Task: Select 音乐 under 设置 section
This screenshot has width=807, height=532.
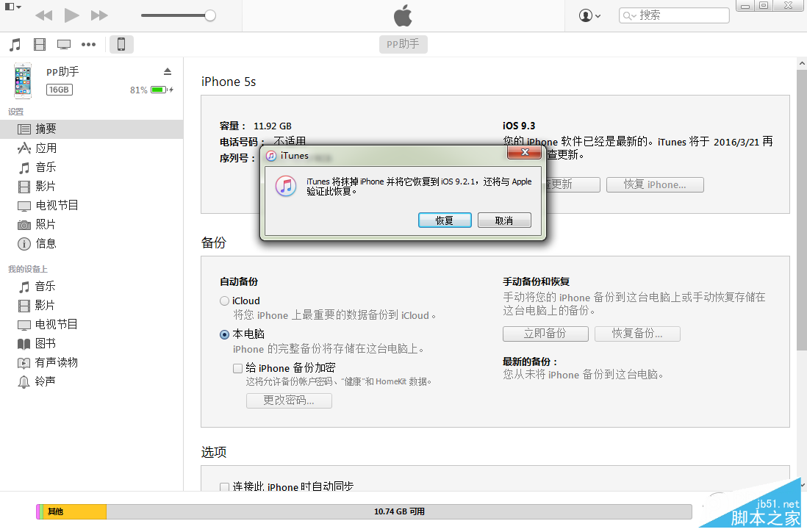Action: coord(92,168)
